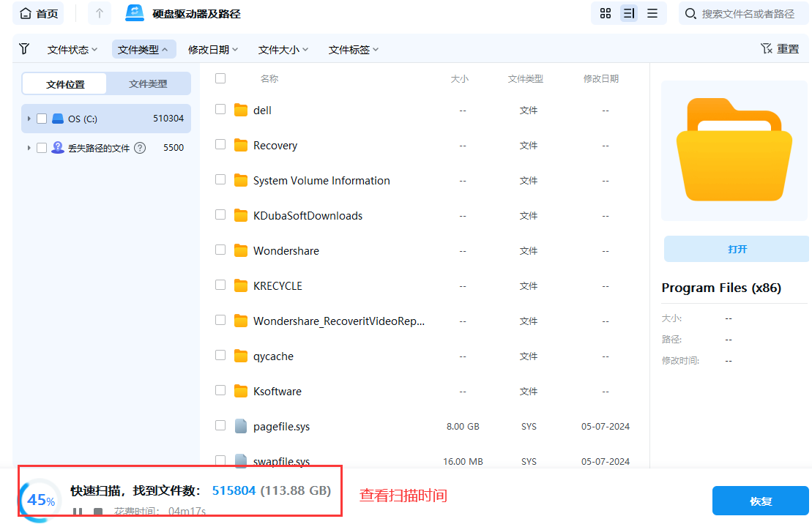Check the checkbox for OS (C:) drive

click(x=42, y=119)
